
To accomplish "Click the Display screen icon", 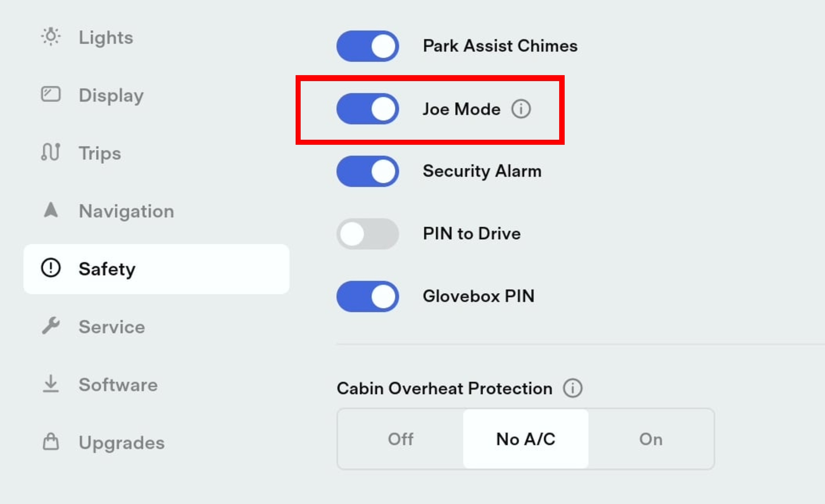I will 50,94.
